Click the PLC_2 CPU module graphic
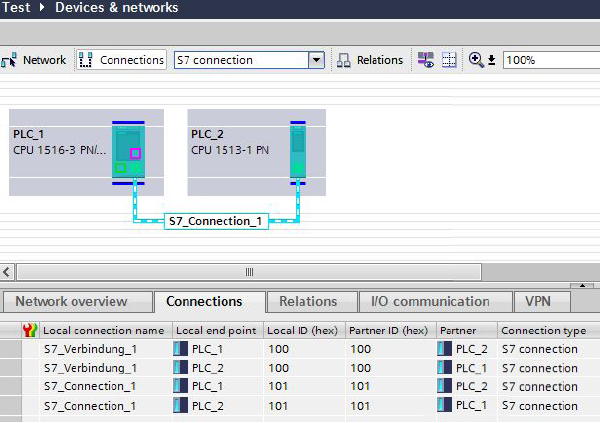The height and width of the screenshot is (423, 600). click(298, 152)
